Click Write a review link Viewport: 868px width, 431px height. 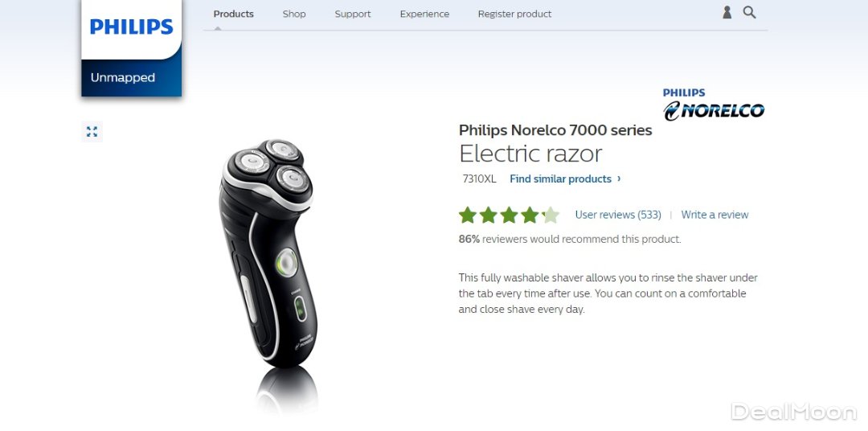click(x=714, y=215)
